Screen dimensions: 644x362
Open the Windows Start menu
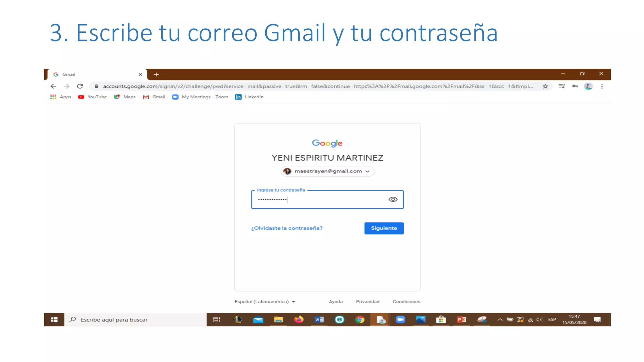coord(54,320)
